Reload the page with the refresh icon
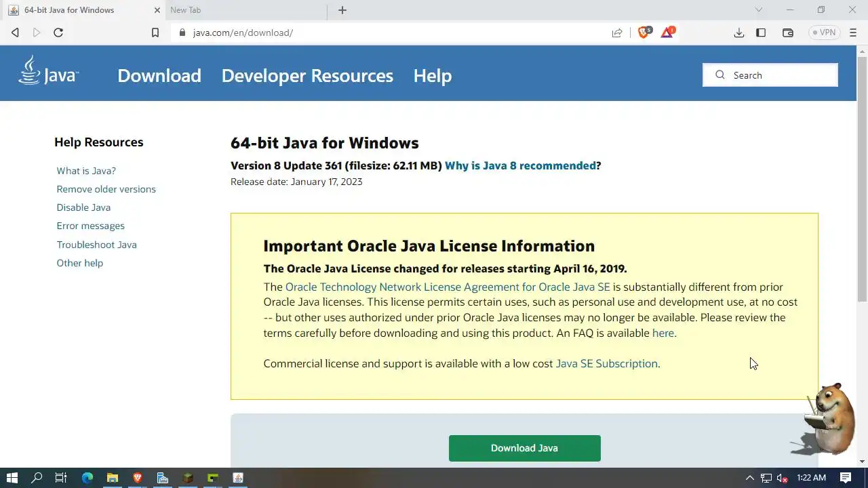 tap(58, 33)
